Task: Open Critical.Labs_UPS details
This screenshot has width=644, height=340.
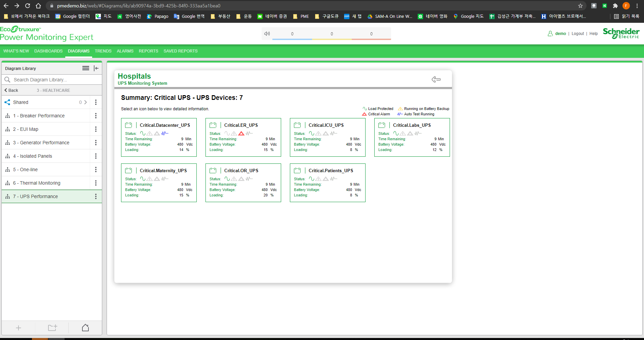Action: click(x=412, y=137)
